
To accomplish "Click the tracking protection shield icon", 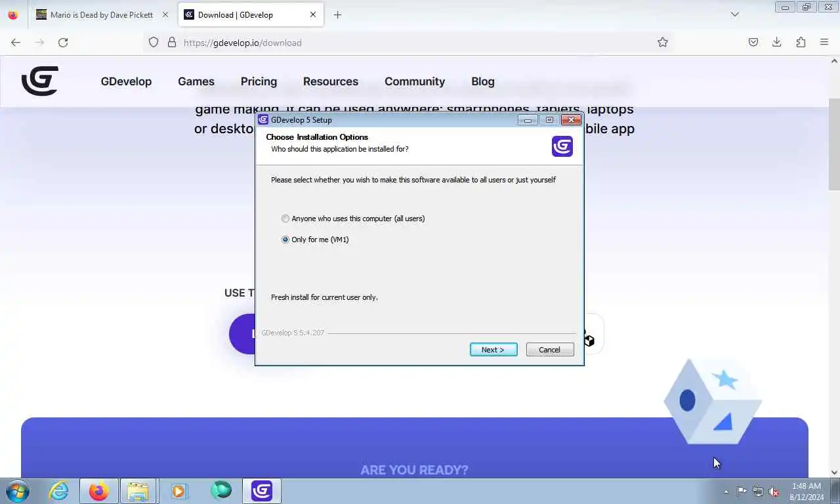I will click(x=154, y=42).
